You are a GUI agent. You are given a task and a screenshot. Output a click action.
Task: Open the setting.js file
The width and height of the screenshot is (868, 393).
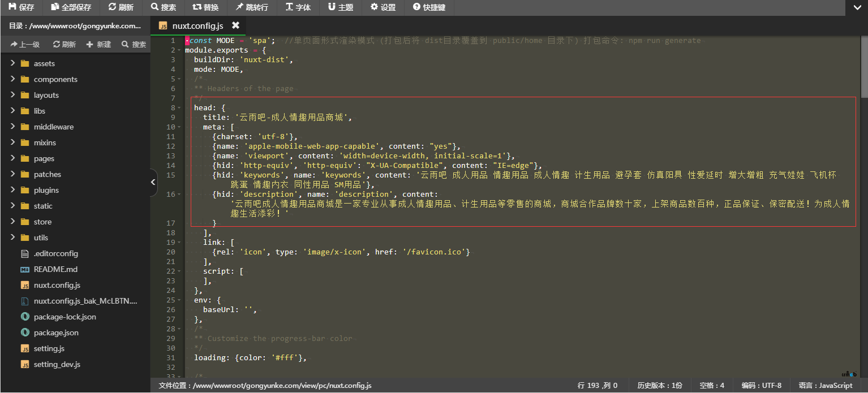pos(49,348)
